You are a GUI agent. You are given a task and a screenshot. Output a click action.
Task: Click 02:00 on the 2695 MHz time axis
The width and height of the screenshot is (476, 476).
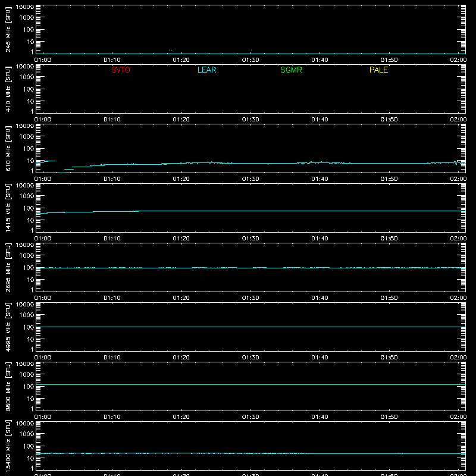(x=458, y=298)
